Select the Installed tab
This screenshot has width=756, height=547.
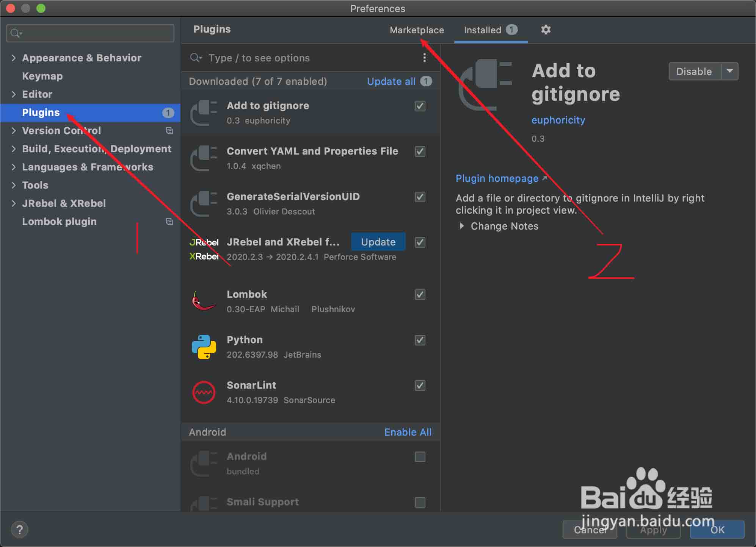483,30
